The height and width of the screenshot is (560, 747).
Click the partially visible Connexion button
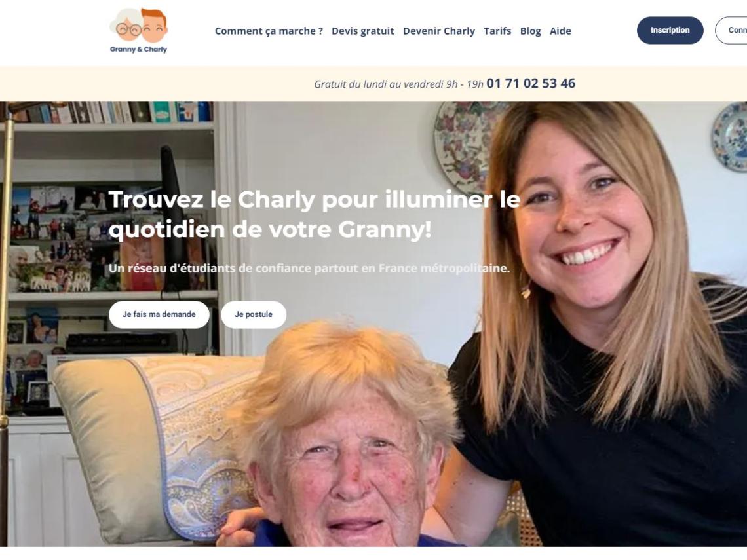click(731, 30)
